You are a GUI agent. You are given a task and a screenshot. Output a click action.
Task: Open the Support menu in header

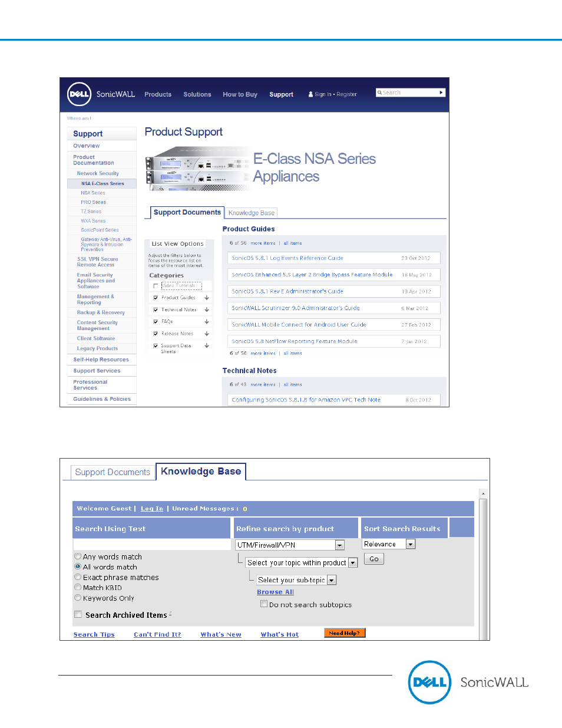coord(281,94)
